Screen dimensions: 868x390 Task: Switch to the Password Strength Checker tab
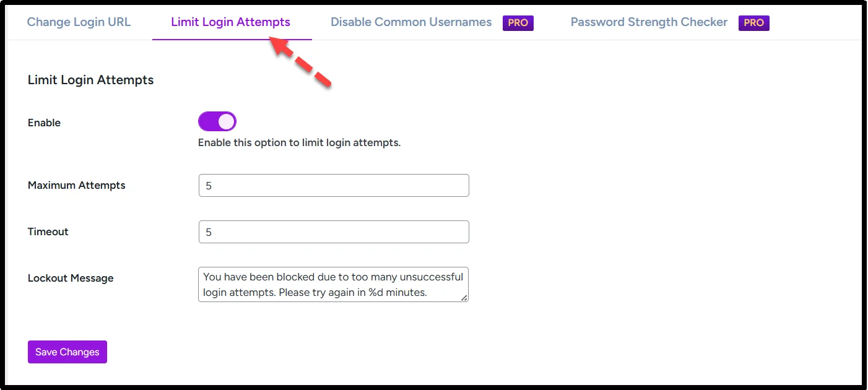648,22
